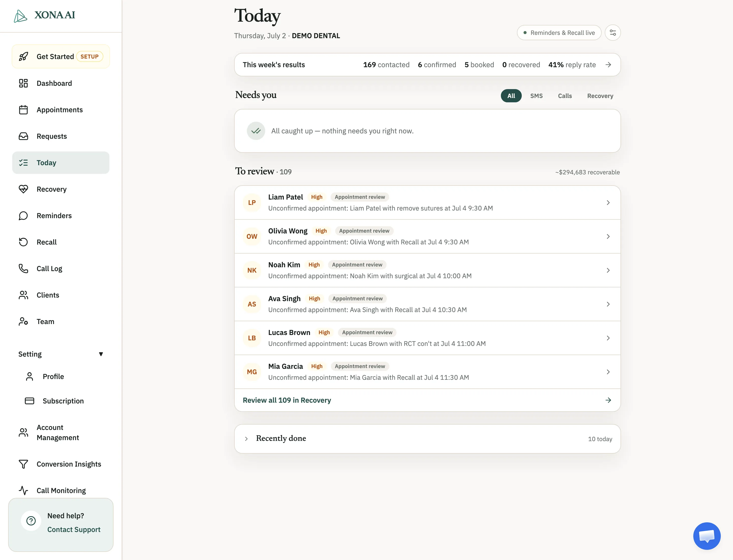Go to Dashboard in the sidebar

click(61, 83)
